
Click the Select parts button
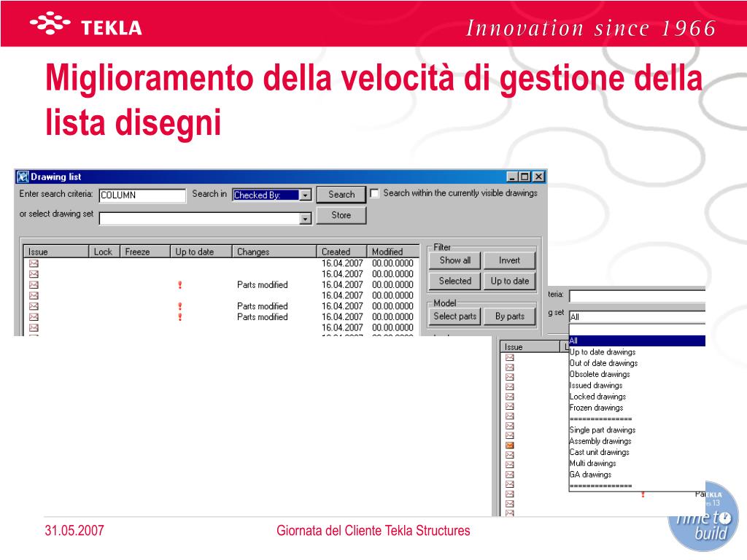455,316
